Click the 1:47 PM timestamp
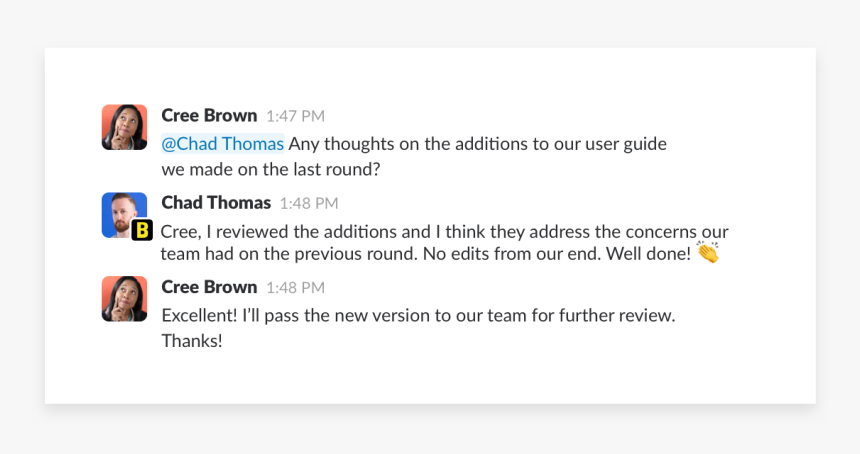 [x=295, y=116]
